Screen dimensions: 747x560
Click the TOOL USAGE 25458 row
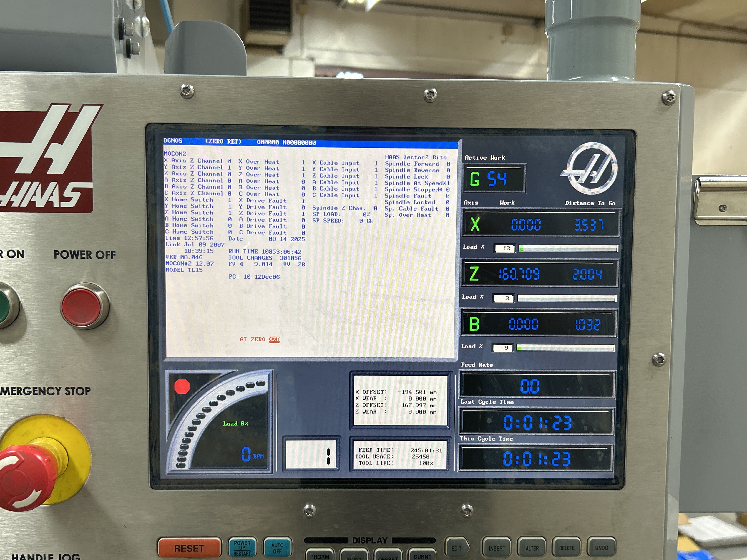(392, 456)
